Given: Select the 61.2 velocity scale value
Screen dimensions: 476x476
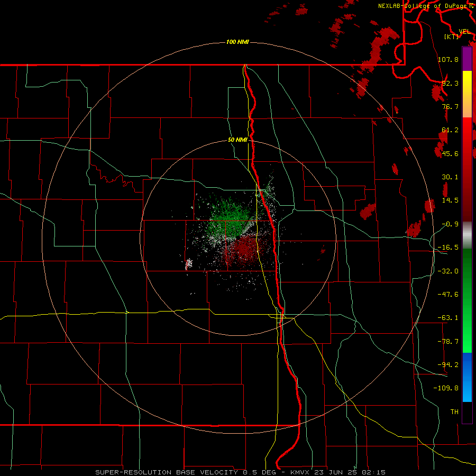Looking at the screenshot, I should 450,130.
